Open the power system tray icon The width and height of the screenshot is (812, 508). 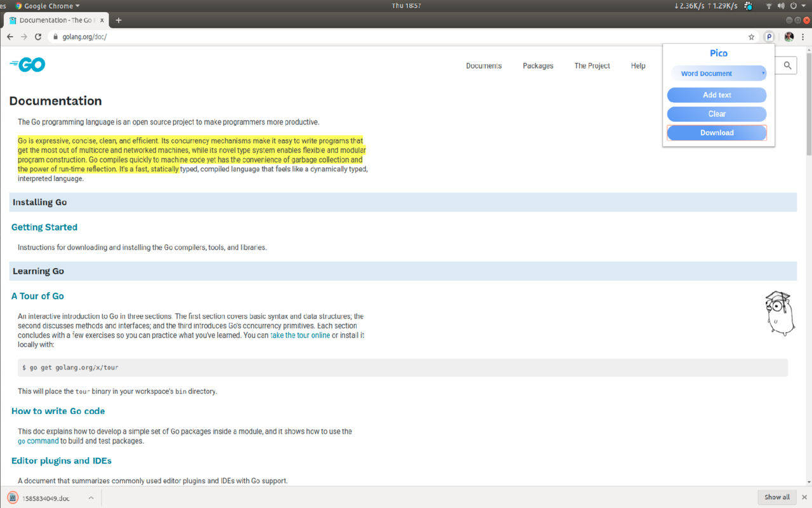[x=794, y=6]
